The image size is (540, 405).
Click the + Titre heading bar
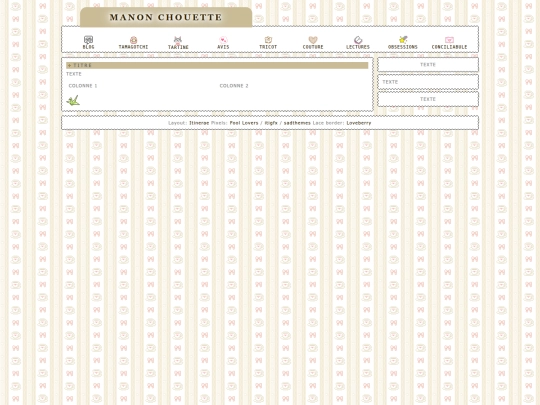point(217,65)
